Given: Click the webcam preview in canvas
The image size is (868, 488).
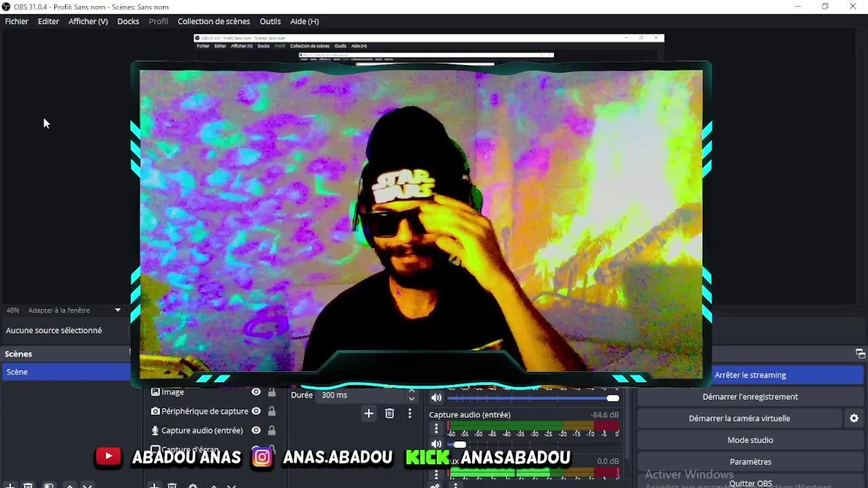Looking at the screenshot, I should pos(421,224).
